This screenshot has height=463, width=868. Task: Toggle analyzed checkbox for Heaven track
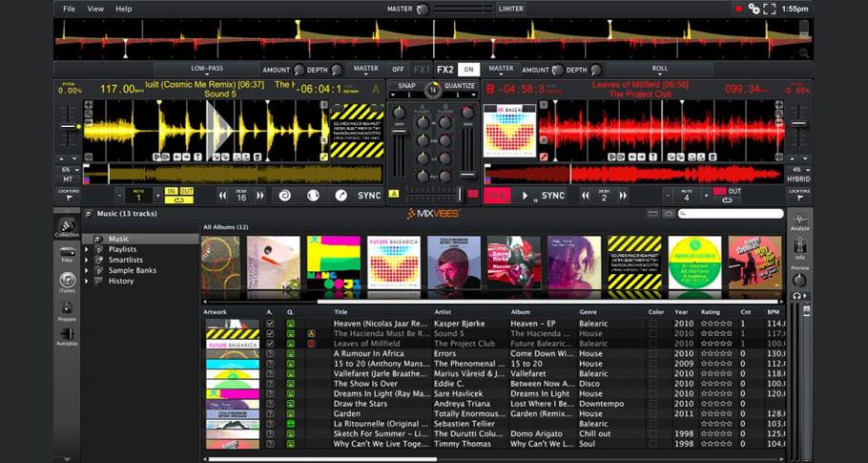[270, 324]
